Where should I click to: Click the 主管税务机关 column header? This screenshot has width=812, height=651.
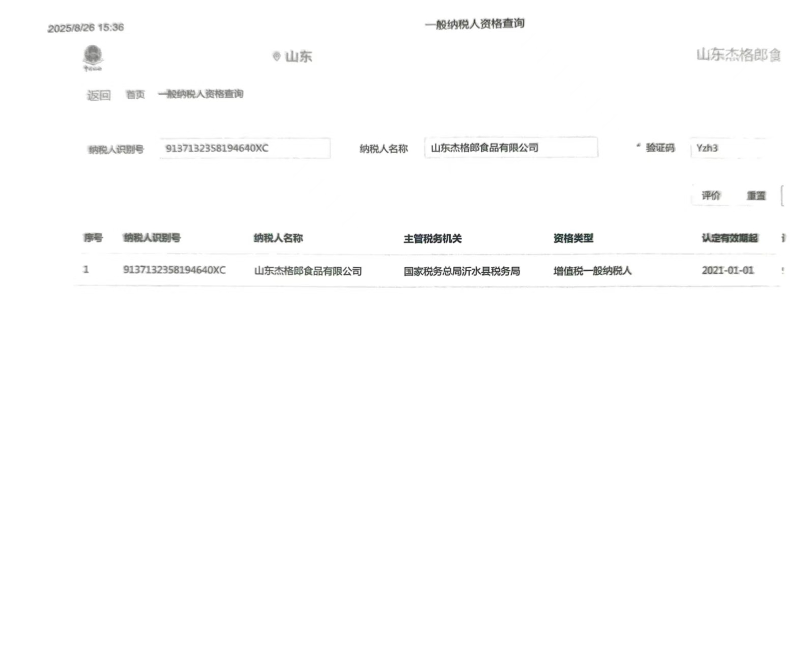click(x=432, y=239)
